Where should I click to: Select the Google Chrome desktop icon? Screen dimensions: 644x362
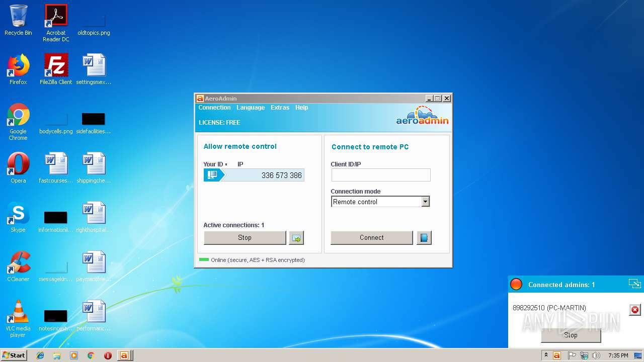(x=18, y=122)
